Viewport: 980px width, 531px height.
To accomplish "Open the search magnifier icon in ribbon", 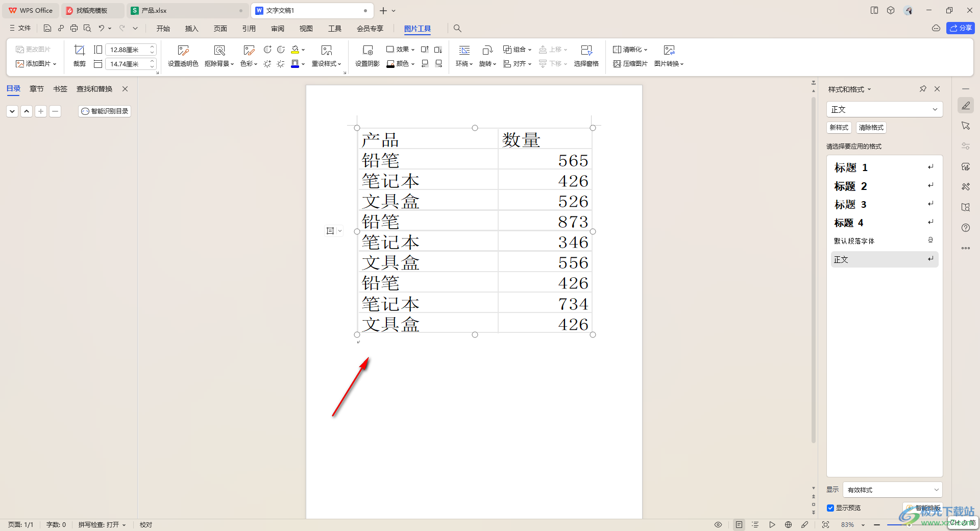I will tap(457, 29).
